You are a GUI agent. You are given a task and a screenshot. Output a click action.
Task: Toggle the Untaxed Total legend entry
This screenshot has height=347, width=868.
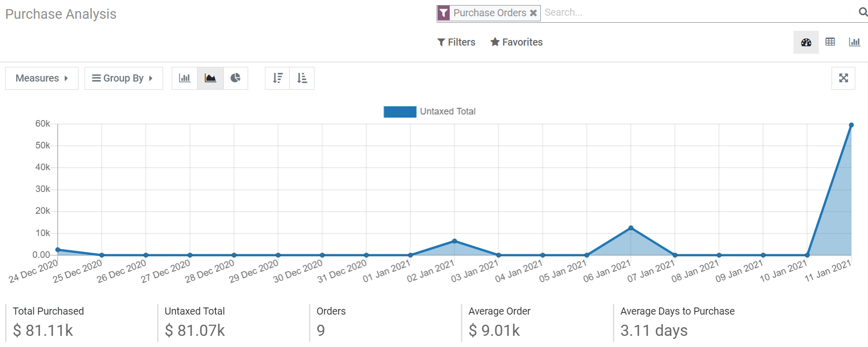(x=429, y=111)
